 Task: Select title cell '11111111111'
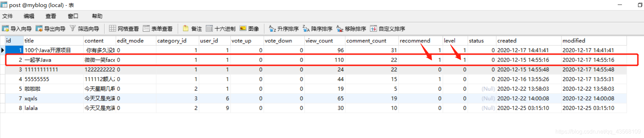pos(54,69)
